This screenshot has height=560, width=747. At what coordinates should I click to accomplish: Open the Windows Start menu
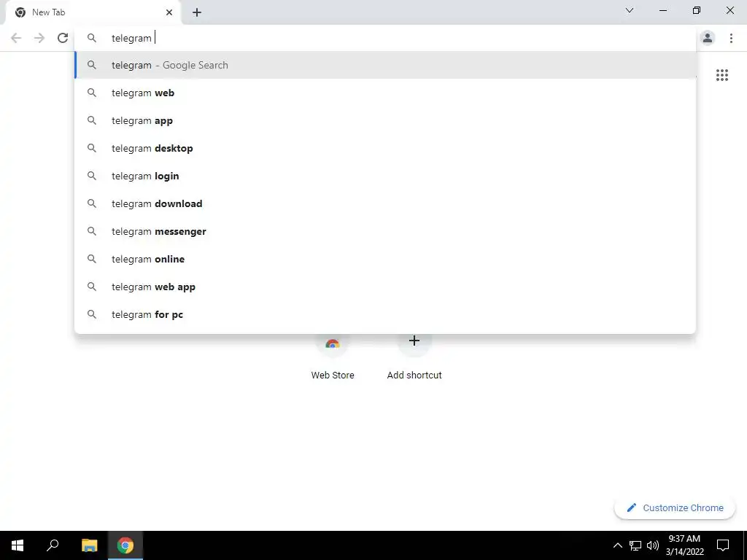pyautogui.click(x=18, y=545)
